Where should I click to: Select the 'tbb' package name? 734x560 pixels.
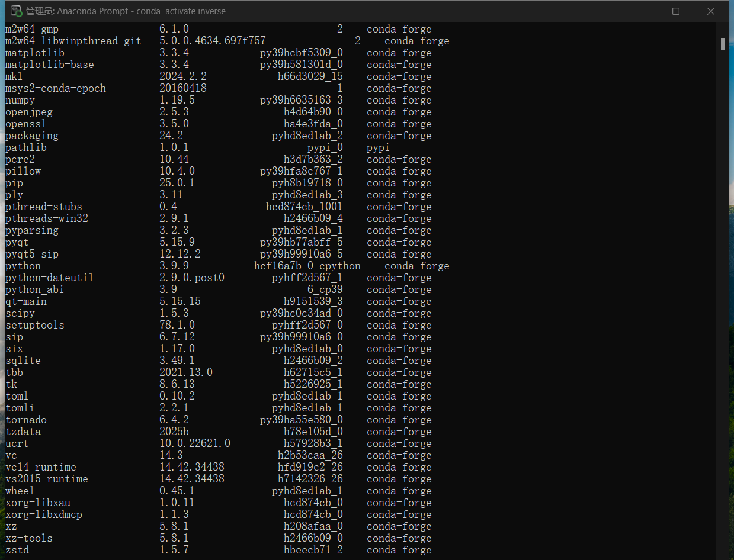[x=14, y=372]
